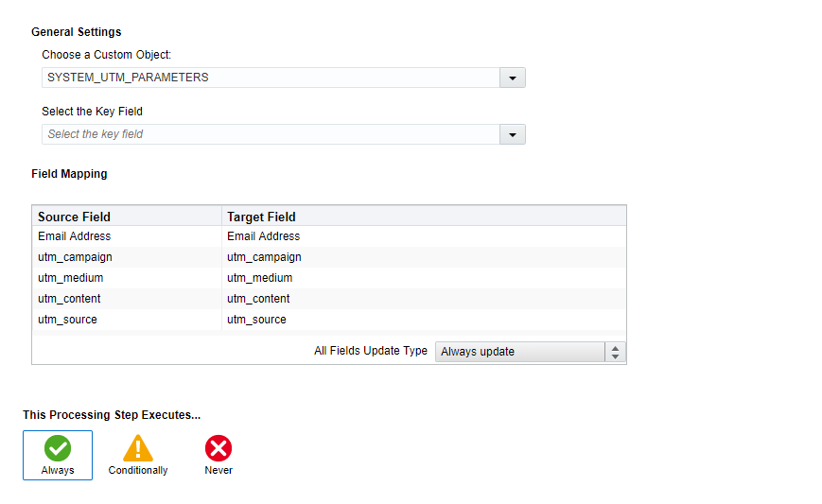Click the Select the key field input
Viewport: 822px width, 504px height.
click(271, 134)
